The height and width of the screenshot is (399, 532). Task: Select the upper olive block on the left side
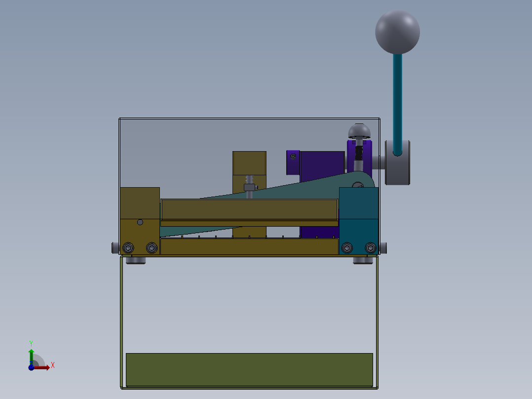point(140,203)
